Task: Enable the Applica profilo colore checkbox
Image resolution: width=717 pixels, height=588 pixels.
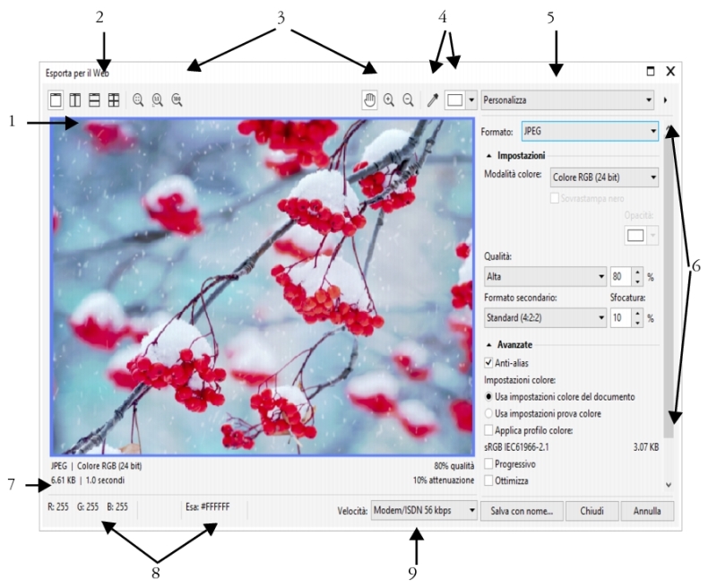Action: click(x=489, y=429)
